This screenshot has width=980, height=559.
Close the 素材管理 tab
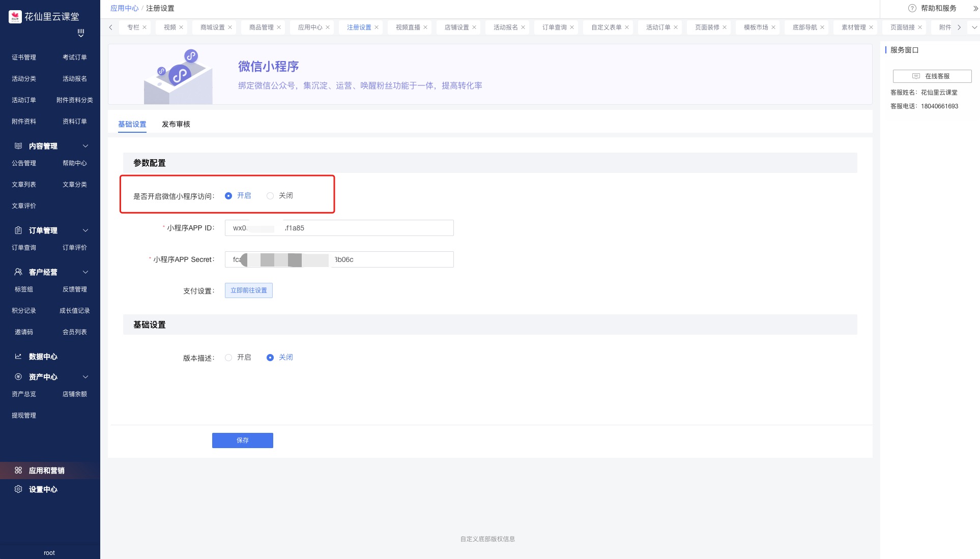point(871,27)
